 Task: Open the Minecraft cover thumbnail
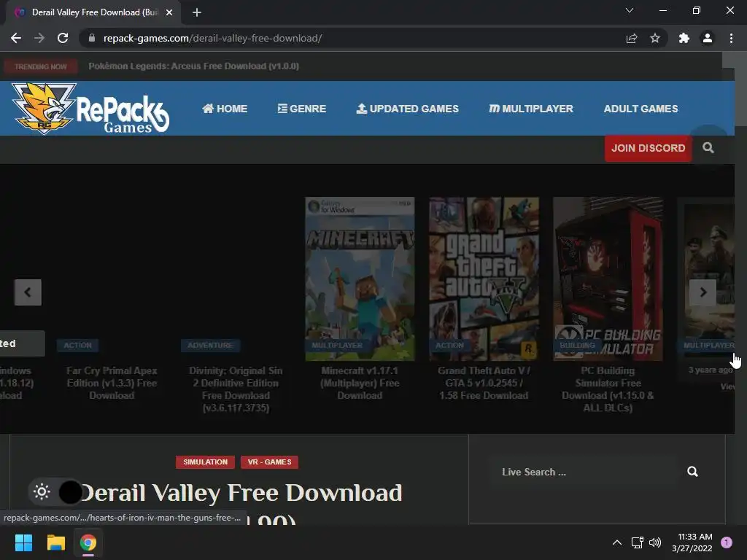point(360,279)
